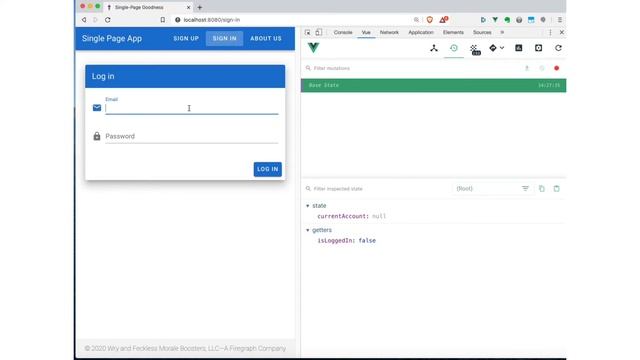The image size is (640, 360).
Task: Click into the Email input field
Action: pyautogui.click(x=191, y=108)
